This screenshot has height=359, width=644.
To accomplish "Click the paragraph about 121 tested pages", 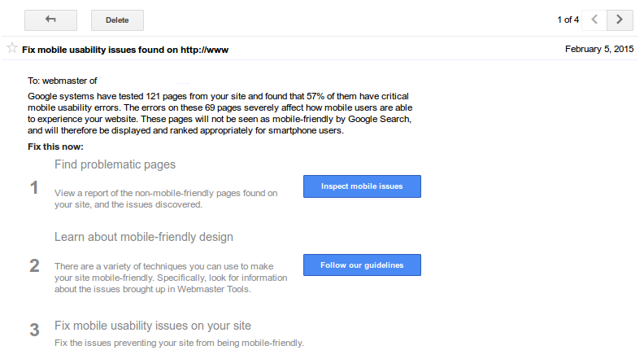I will pos(220,113).
